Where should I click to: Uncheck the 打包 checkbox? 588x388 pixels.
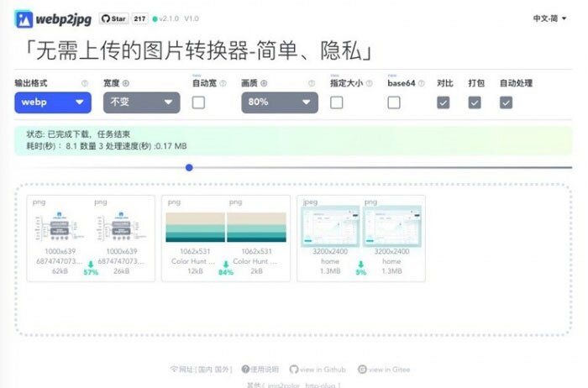click(x=475, y=102)
